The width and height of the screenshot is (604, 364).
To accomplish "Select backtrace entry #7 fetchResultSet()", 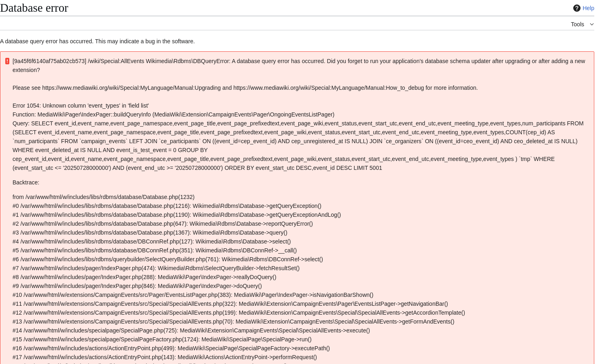I will 156,268.
